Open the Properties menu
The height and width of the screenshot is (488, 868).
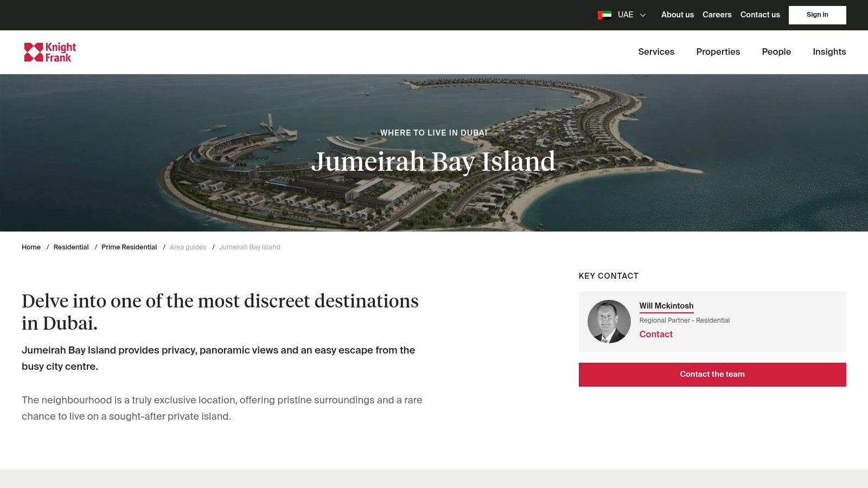coord(718,52)
